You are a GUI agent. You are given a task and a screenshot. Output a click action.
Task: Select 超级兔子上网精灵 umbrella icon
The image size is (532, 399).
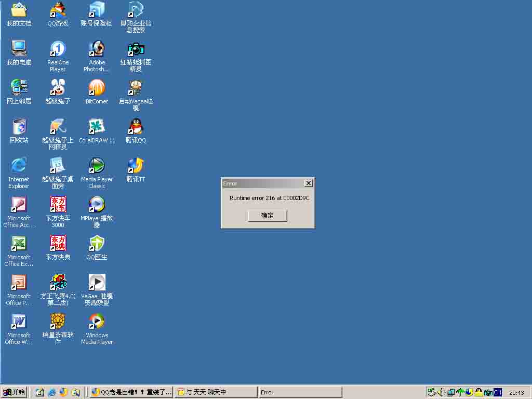point(58,127)
